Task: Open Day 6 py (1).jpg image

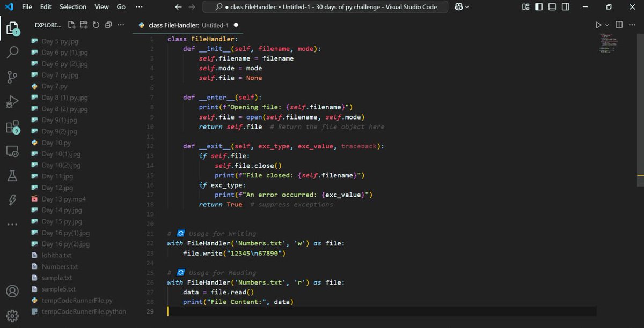Action: point(65,53)
